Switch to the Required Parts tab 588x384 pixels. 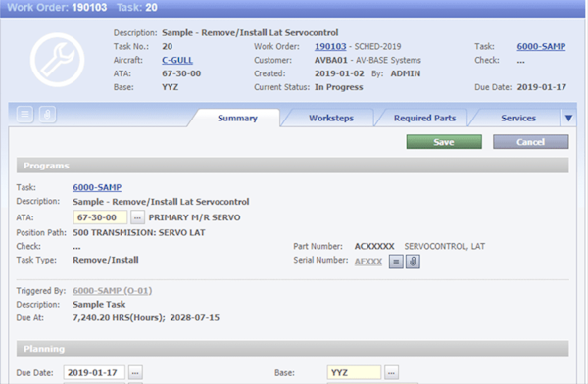pos(425,119)
